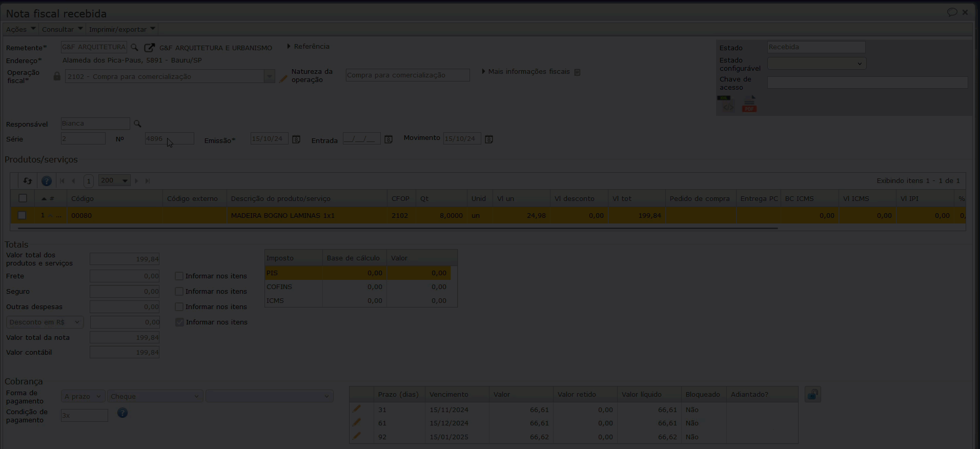Open the Entrada date calendar
The height and width of the screenshot is (449, 980).
pos(389,139)
